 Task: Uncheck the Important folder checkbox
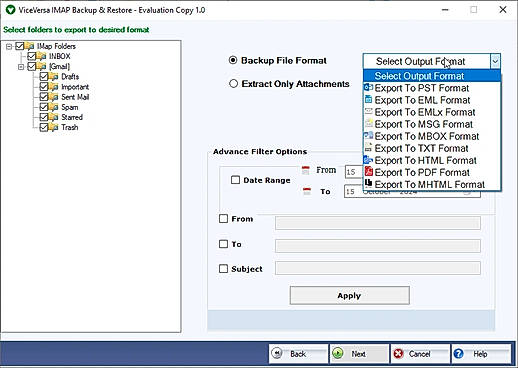44,87
